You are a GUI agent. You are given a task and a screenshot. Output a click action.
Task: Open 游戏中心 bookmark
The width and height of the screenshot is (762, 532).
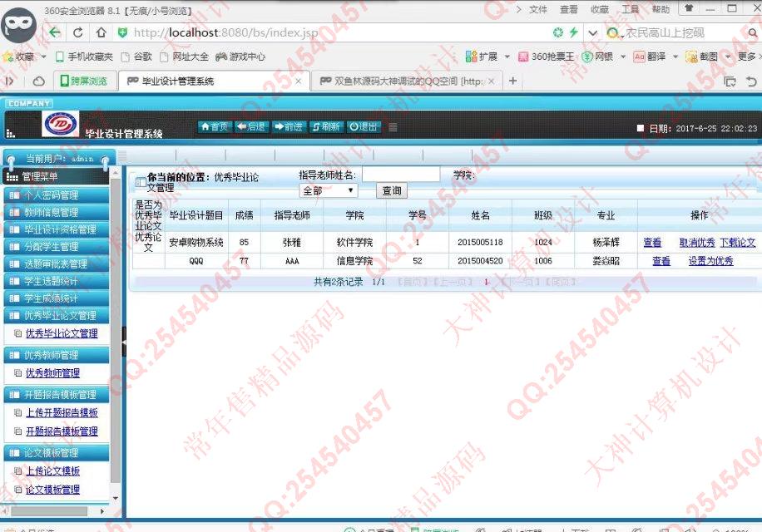click(240, 57)
